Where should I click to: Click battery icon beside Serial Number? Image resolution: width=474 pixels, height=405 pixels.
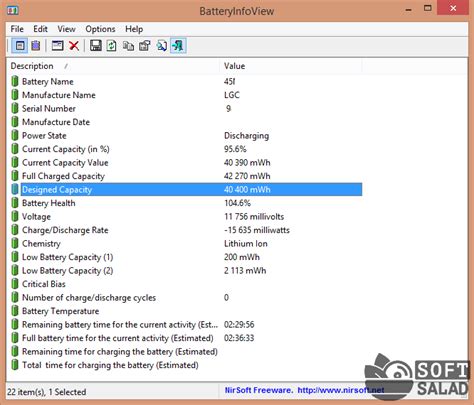[15, 108]
